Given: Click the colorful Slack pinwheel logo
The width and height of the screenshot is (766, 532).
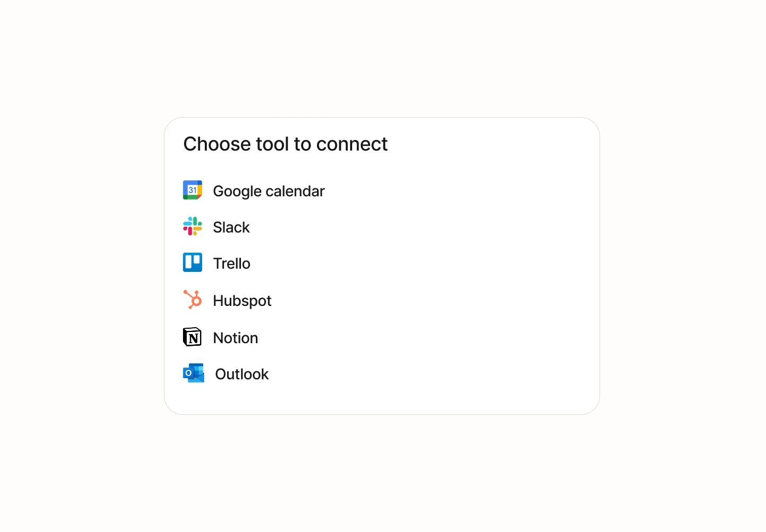Looking at the screenshot, I should click(x=193, y=226).
